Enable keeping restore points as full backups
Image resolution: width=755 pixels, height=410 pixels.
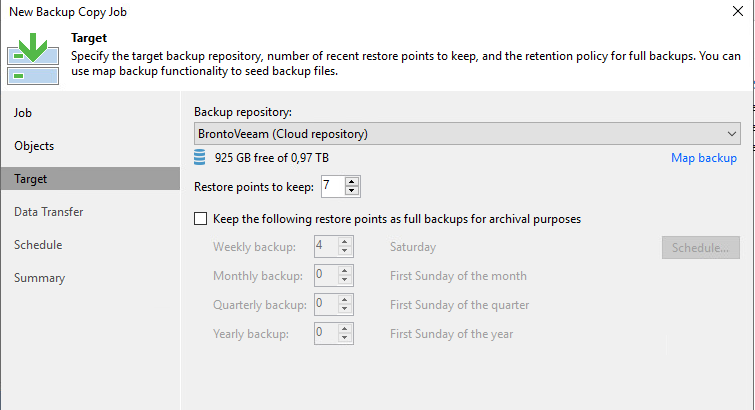[x=201, y=218]
